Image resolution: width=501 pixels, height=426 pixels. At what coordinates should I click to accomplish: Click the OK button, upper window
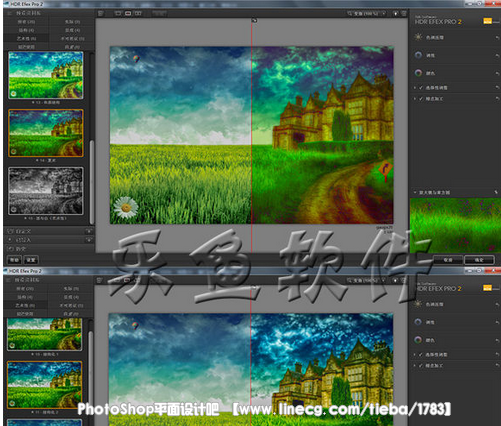click(479, 260)
